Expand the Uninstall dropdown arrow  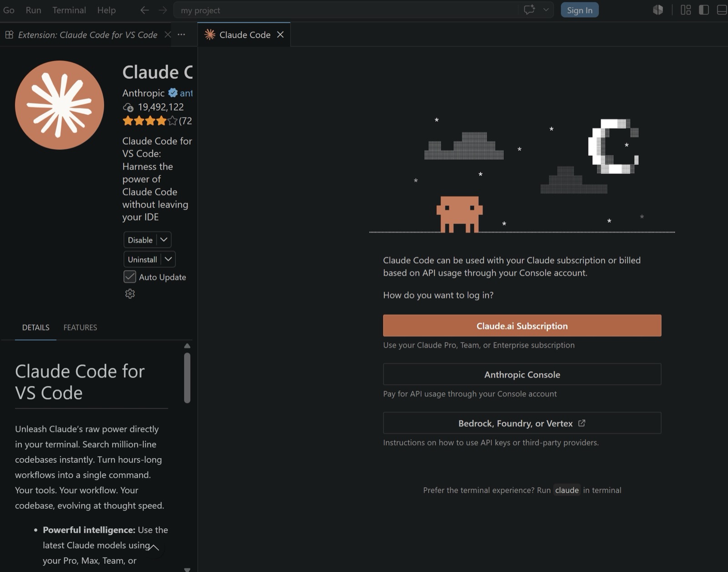tap(168, 259)
